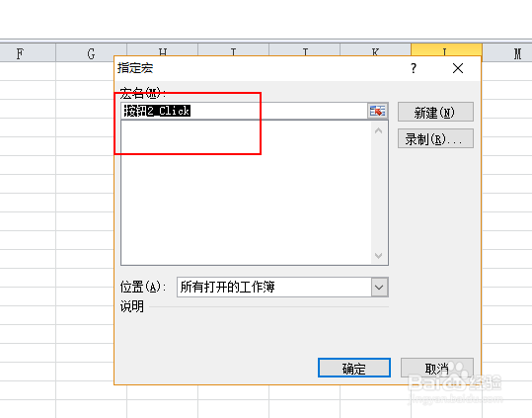
Task: Confirm with the 确定 button
Action: pyautogui.click(x=354, y=368)
